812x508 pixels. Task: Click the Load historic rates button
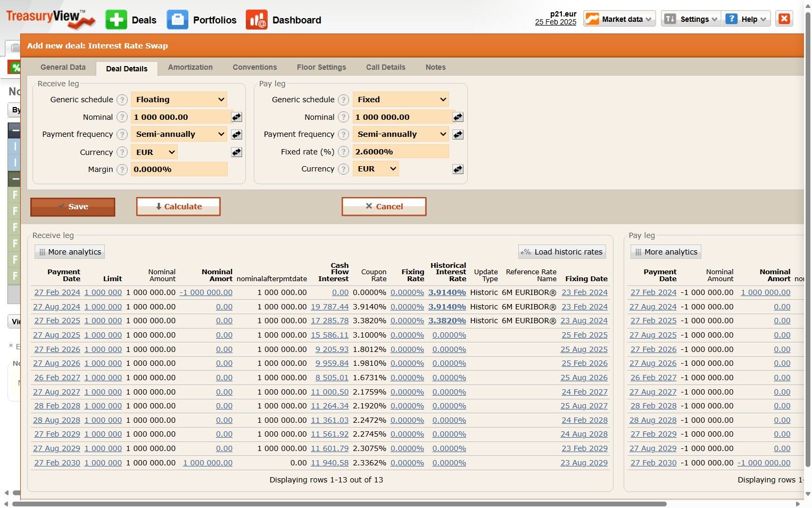pos(562,252)
